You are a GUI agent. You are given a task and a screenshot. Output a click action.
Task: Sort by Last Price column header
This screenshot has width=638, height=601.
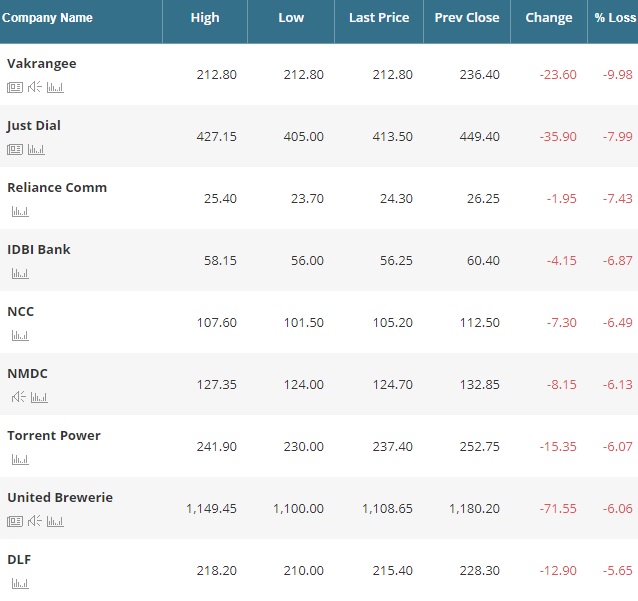(379, 18)
